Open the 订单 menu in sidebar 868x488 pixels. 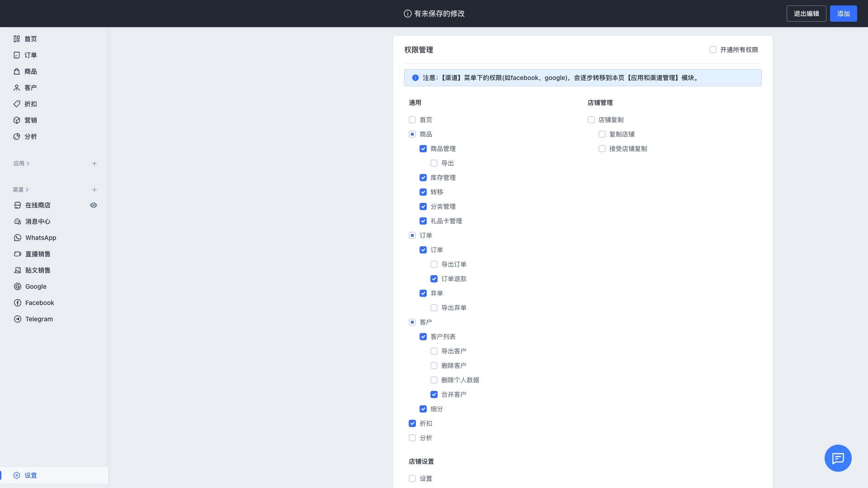click(x=30, y=55)
